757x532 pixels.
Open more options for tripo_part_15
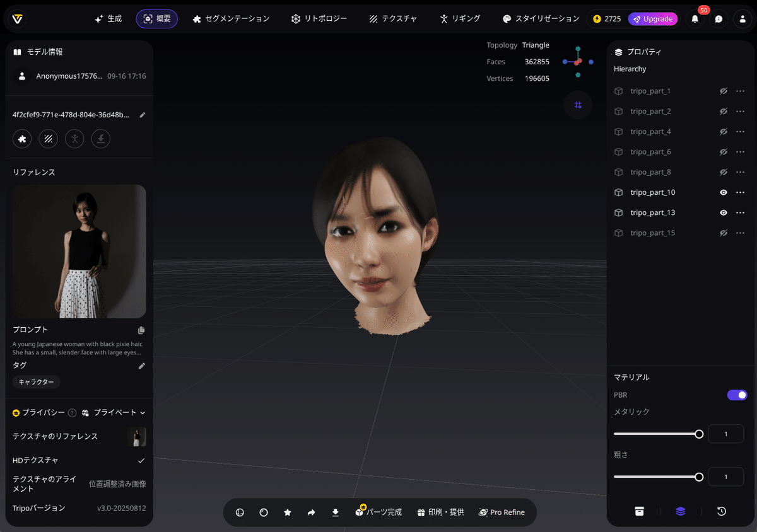click(741, 233)
